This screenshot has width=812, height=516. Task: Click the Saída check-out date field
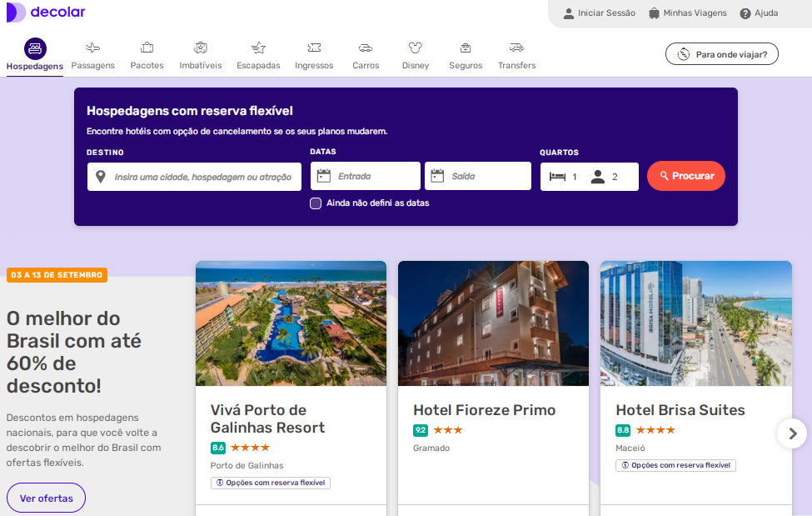pos(478,176)
